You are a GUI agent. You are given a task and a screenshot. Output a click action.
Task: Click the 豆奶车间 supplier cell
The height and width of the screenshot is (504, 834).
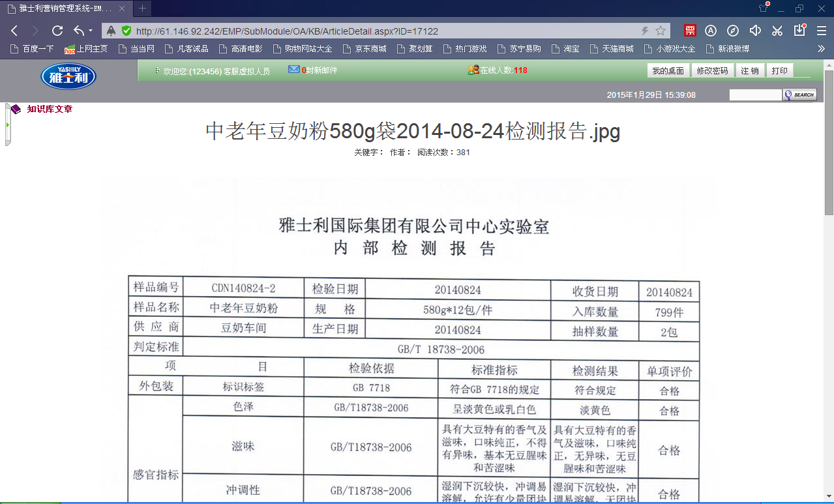pyautogui.click(x=243, y=328)
